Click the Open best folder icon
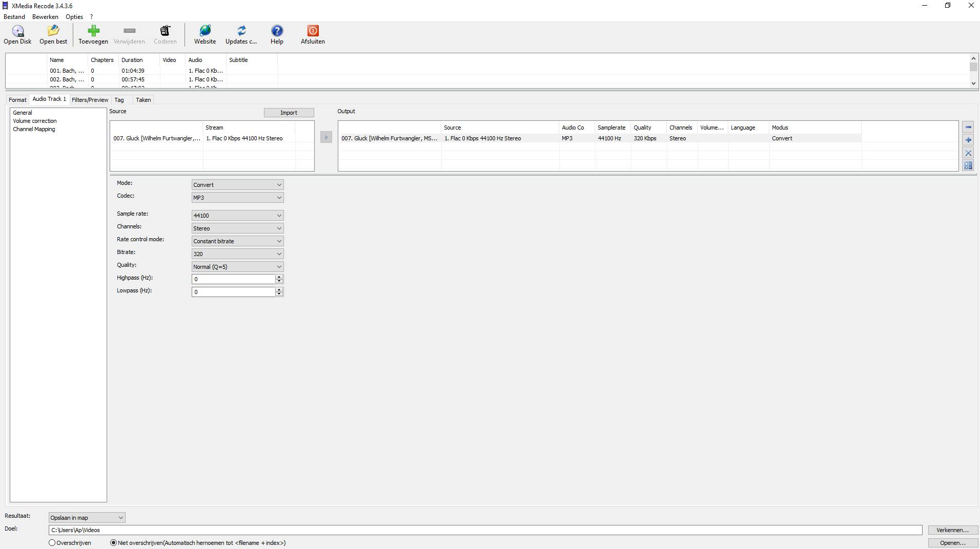The height and width of the screenshot is (549, 980). (x=53, y=32)
